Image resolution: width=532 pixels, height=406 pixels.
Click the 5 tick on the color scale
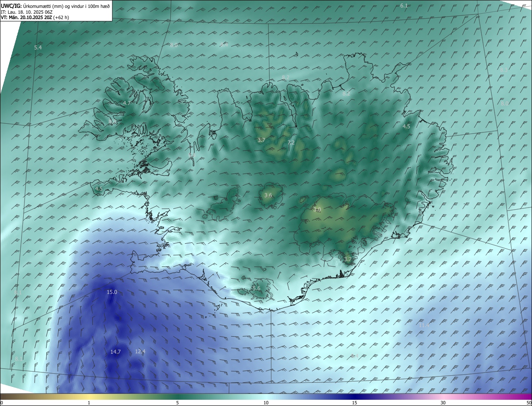click(177, 403)
